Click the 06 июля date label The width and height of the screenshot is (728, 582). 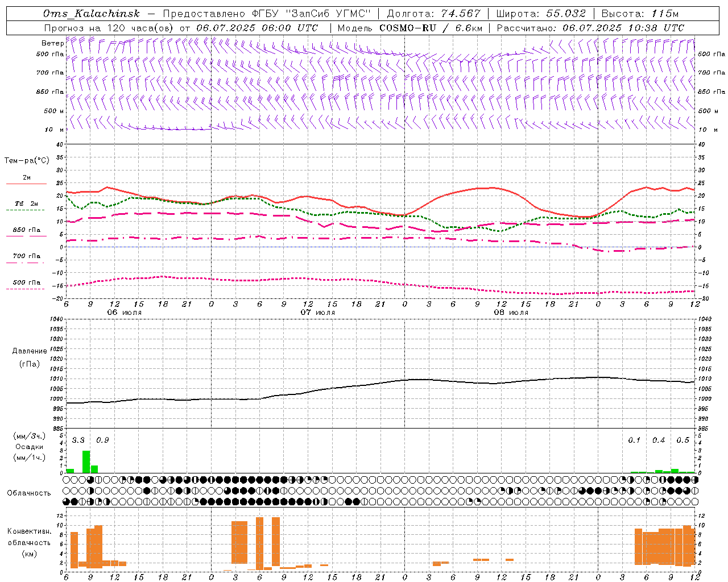point(125,313)
